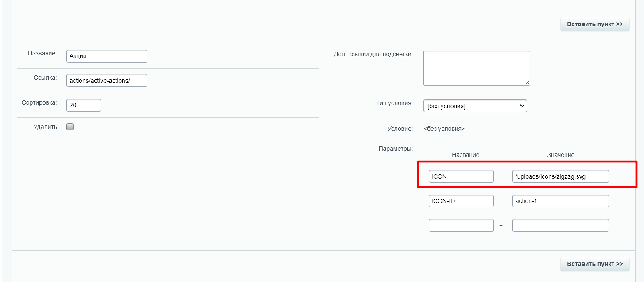Select the "ICON-ID" parameter name field

click(461, 201)
